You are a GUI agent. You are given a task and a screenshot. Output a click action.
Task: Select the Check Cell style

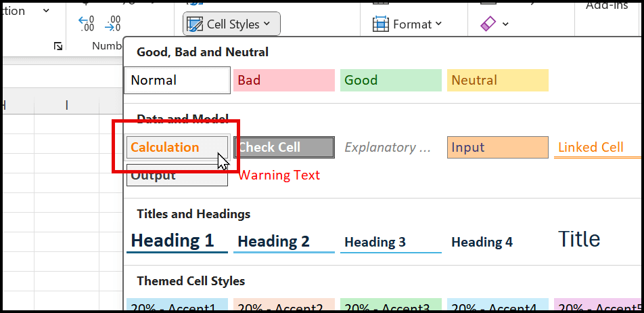(283, 147)
